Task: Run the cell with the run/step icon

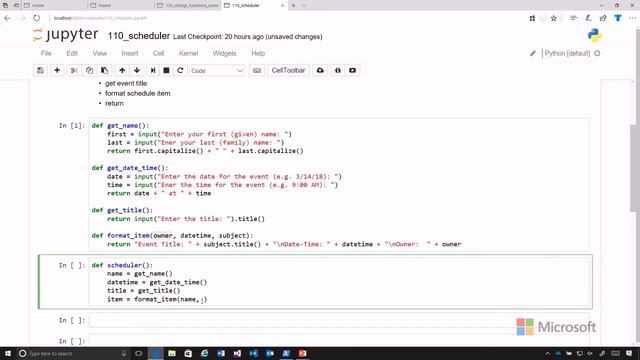Action: (153, 71)
